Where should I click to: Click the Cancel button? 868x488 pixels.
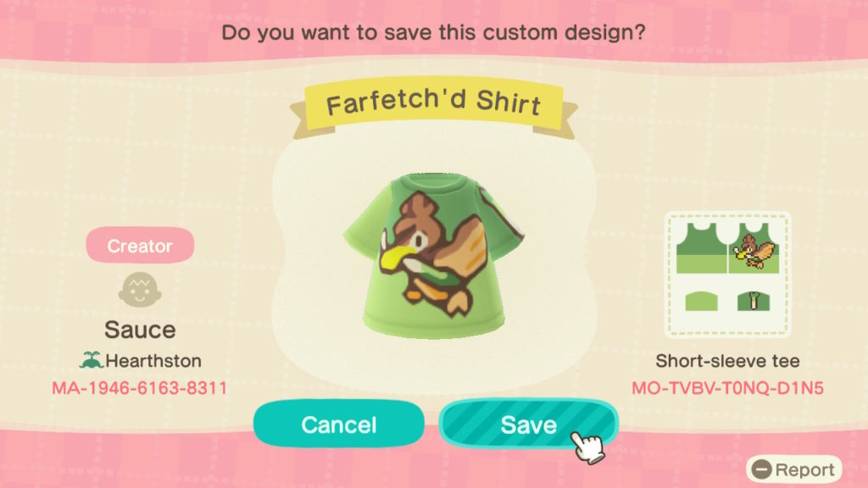[x=339, y=424]
